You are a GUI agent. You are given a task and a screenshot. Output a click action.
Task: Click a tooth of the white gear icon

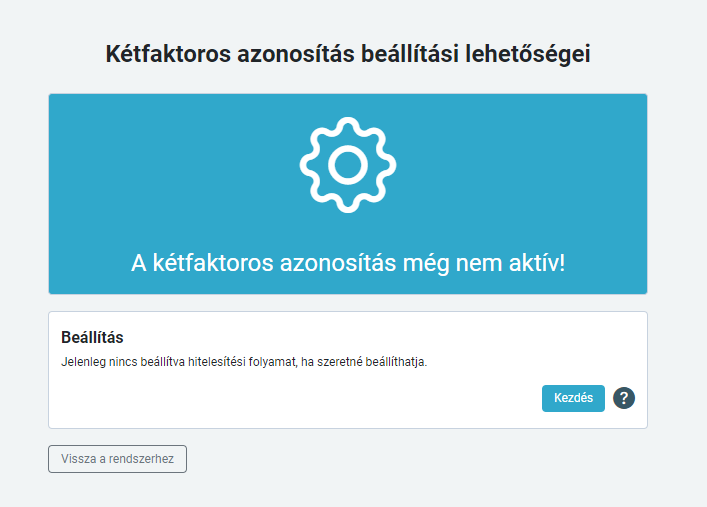point(348,125)
